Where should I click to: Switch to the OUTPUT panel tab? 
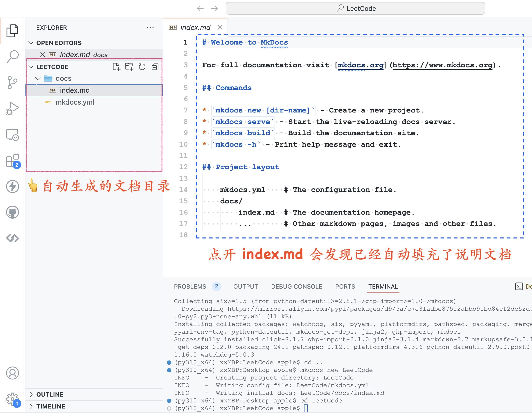click(246, 286)
